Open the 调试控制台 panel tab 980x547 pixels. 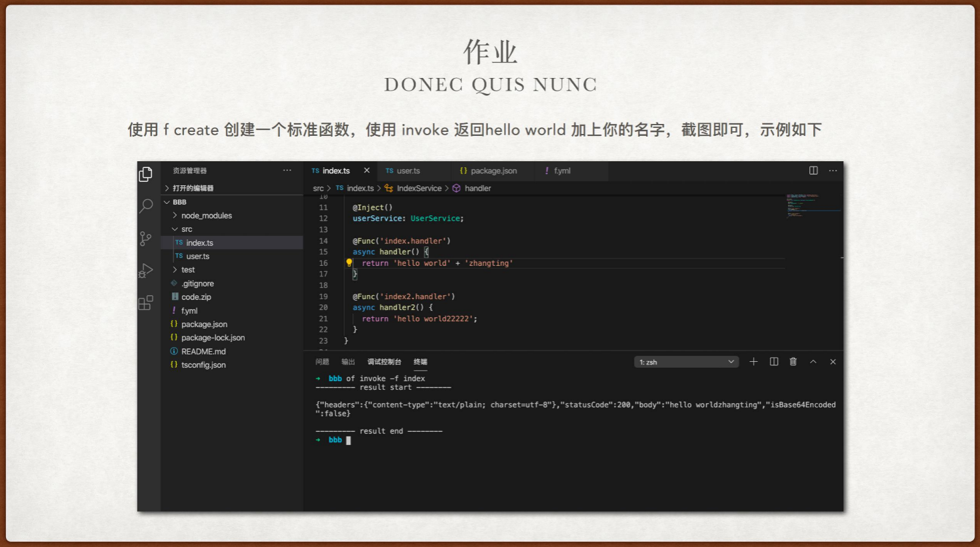pyautogui.click(x=384, y=362)
